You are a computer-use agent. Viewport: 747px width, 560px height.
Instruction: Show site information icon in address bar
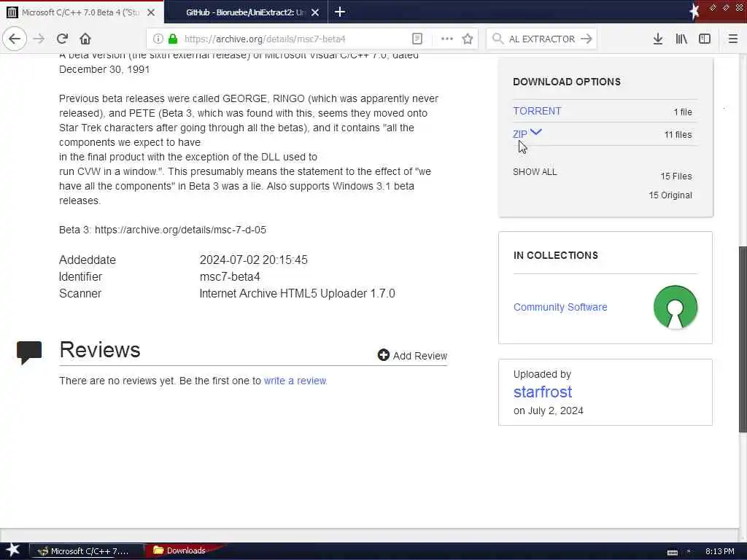point(158,39)
